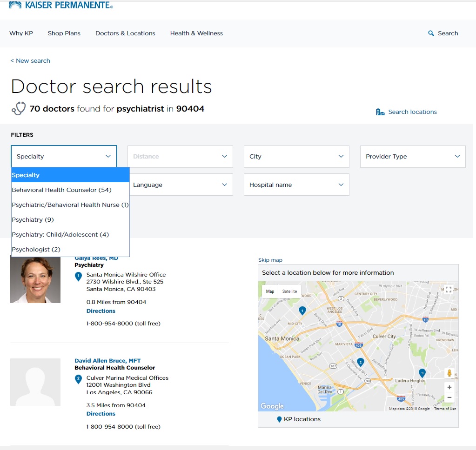476x450 pixels.
Task: Select the highlighted Specialty option
Action: click(x=70, y=175)
